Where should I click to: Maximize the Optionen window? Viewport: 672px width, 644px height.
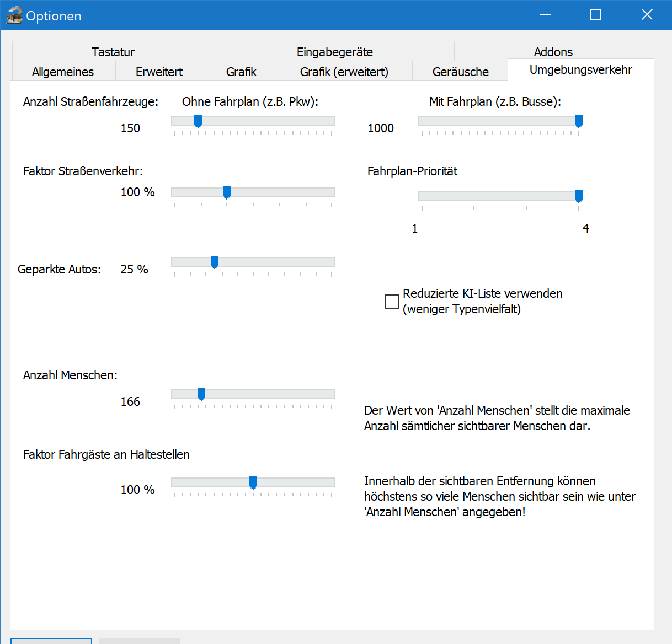point(596,15)
